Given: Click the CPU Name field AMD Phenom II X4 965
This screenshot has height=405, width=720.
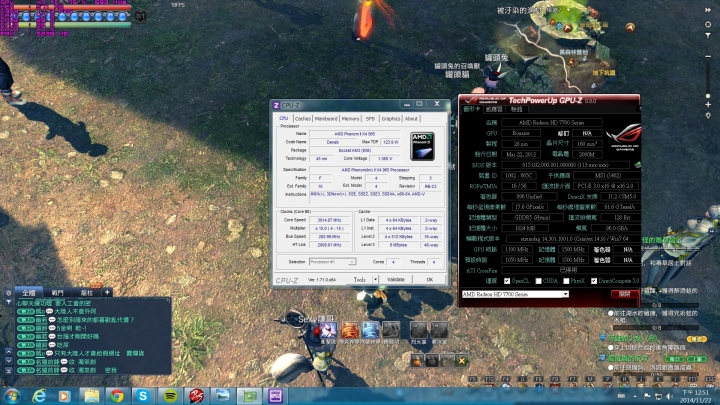Looking at the screenshot, I should 354,134.
